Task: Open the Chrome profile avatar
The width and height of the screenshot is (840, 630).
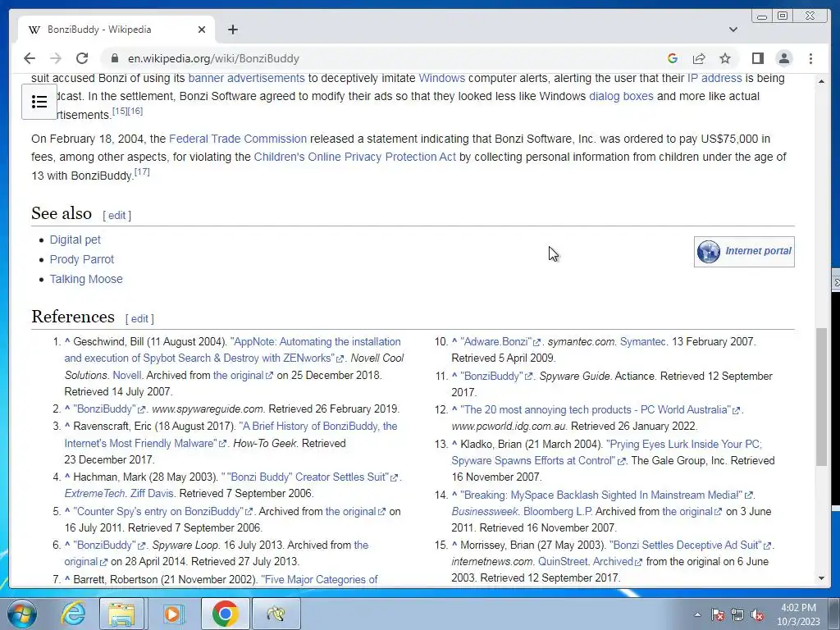Action: (784, 58)
